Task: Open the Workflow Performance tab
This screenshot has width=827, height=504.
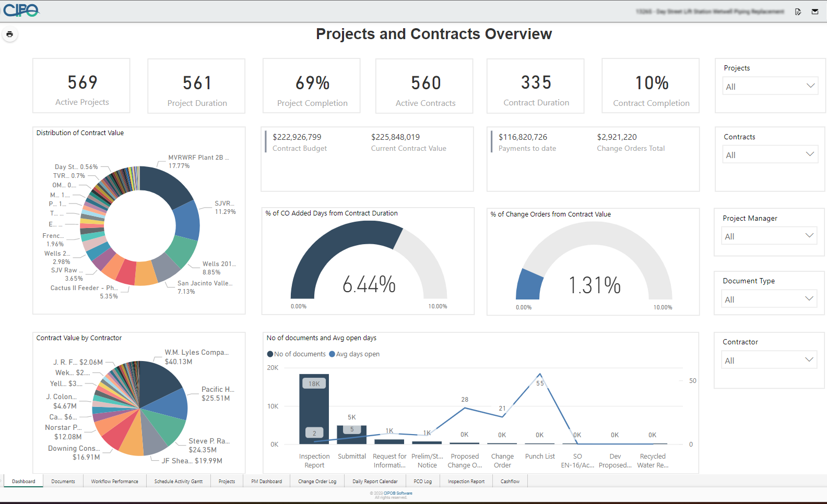Action: pos(114,482)
